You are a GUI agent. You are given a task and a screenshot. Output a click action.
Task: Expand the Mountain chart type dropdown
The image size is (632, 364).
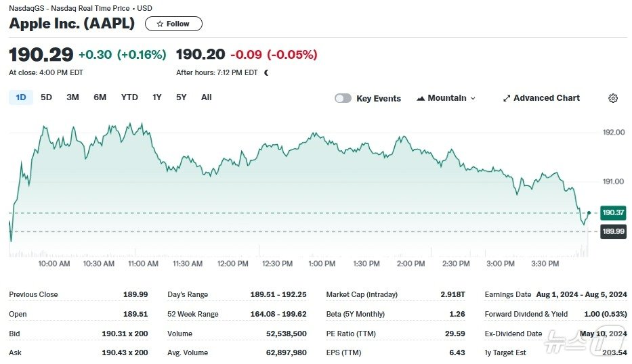point(473,98)
